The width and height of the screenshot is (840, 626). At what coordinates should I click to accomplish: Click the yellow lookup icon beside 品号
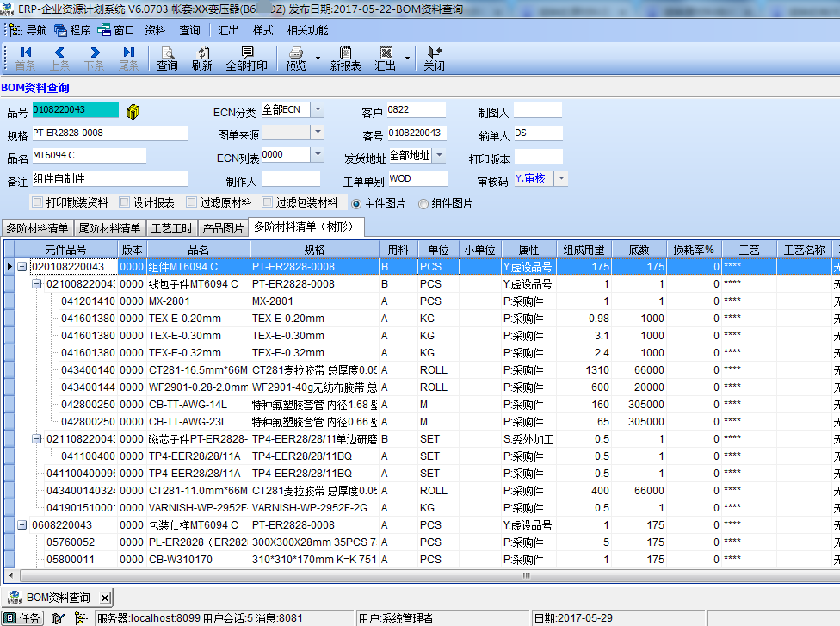click(x=133, y=111)
